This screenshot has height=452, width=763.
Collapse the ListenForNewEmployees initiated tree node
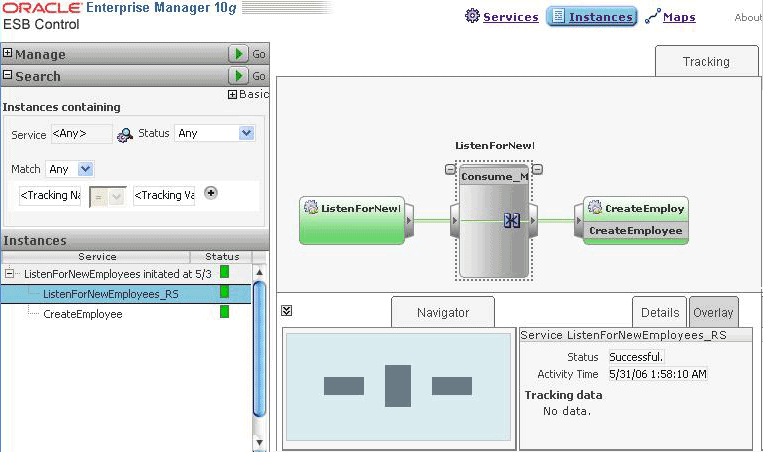coord(9,274)
